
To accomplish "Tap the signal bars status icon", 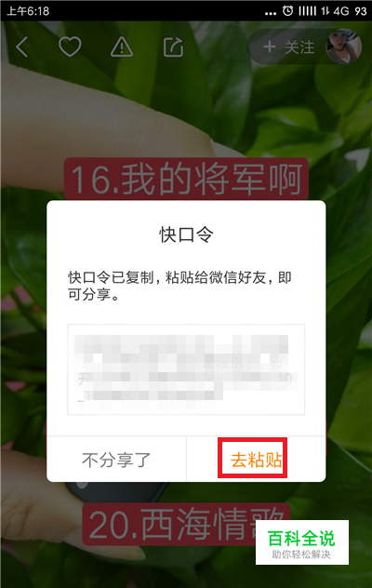I will click(x=308, y=11).
